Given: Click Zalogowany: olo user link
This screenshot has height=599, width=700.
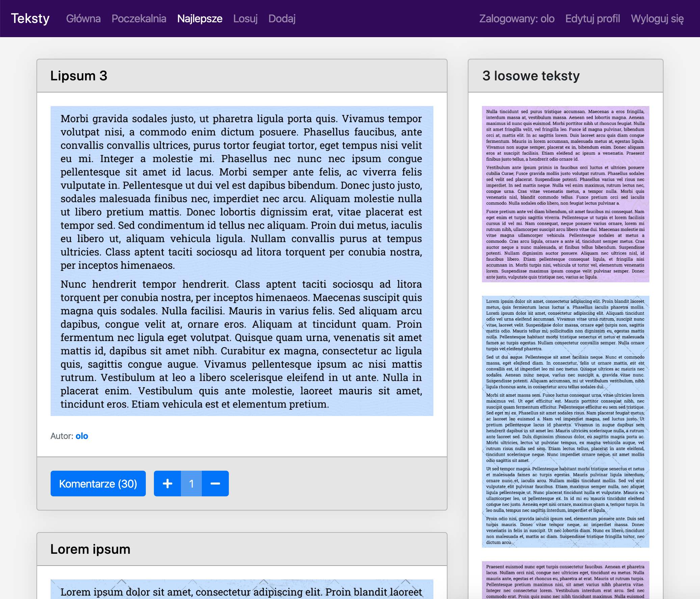Looking at the screenshot, I should pyautogui.click(x=516, y=19).
